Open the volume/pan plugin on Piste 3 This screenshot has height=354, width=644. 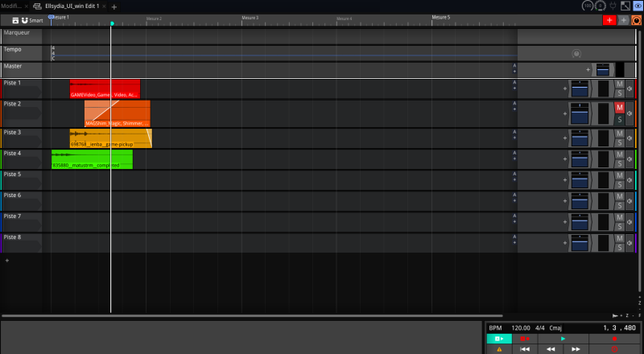(580, 138)
